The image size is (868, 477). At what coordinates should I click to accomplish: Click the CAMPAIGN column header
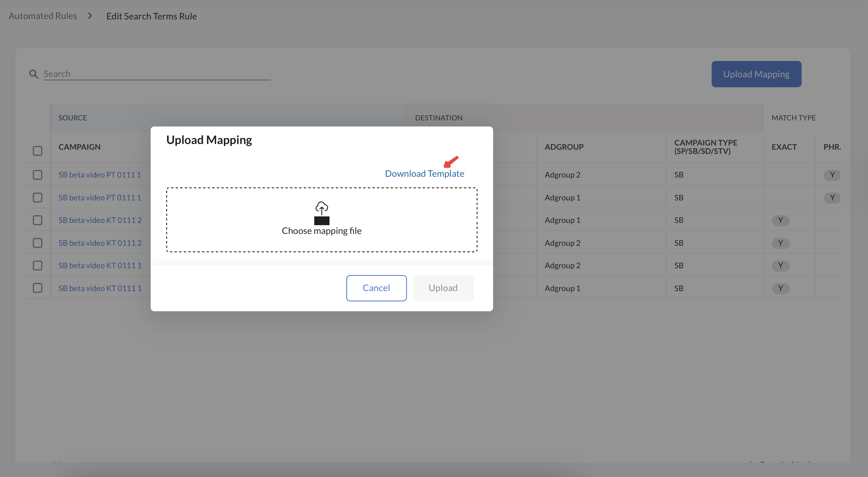[x=79, y=147]
